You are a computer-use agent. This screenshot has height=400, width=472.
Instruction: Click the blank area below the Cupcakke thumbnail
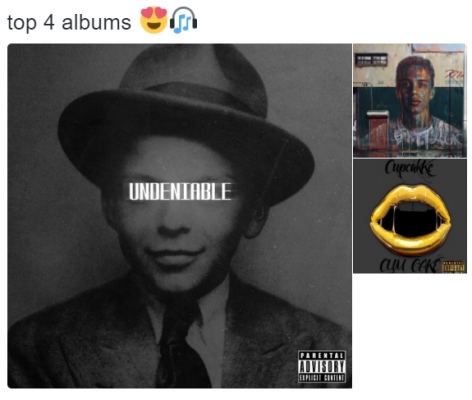(410, 332)
